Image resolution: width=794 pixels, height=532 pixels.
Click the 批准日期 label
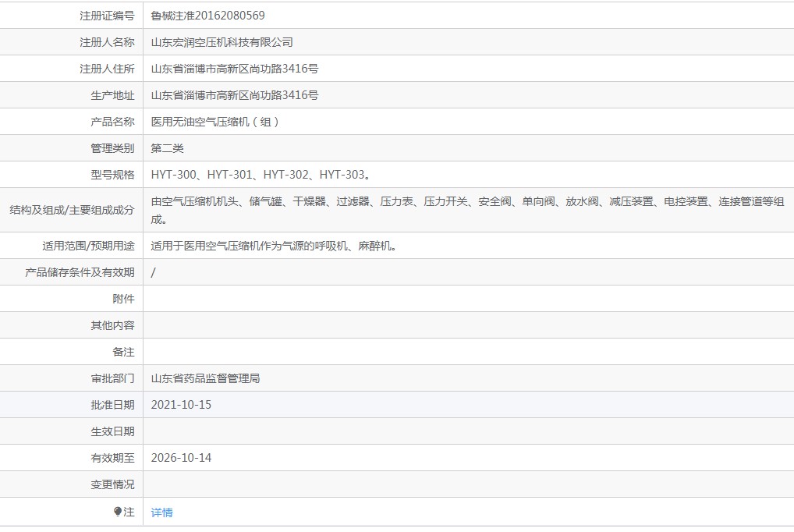[x=112, y=405]
